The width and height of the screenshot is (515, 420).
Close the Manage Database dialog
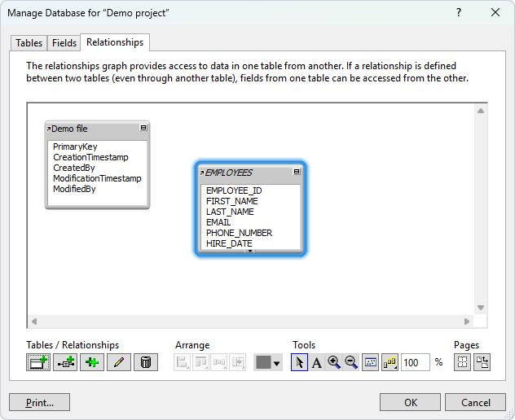(x=495, y=12)
